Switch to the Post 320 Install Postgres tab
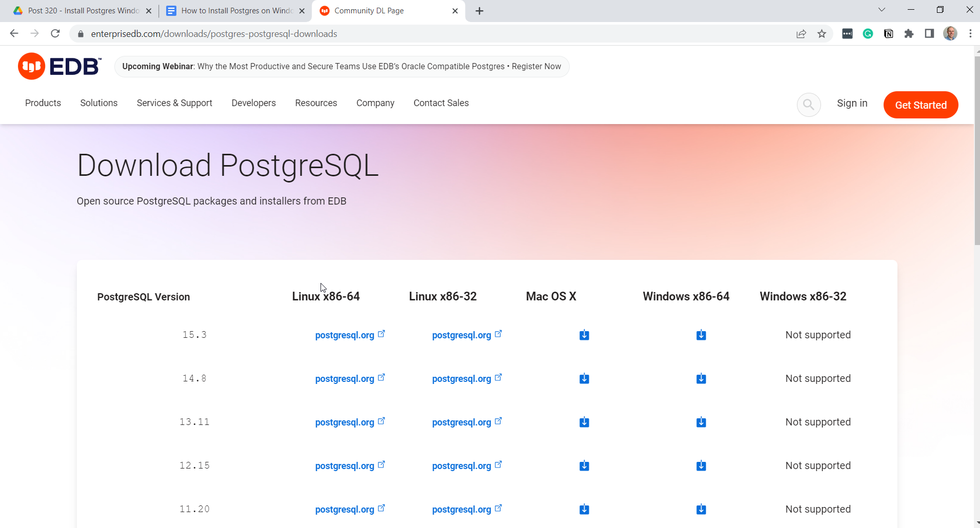 click(82, 11)
